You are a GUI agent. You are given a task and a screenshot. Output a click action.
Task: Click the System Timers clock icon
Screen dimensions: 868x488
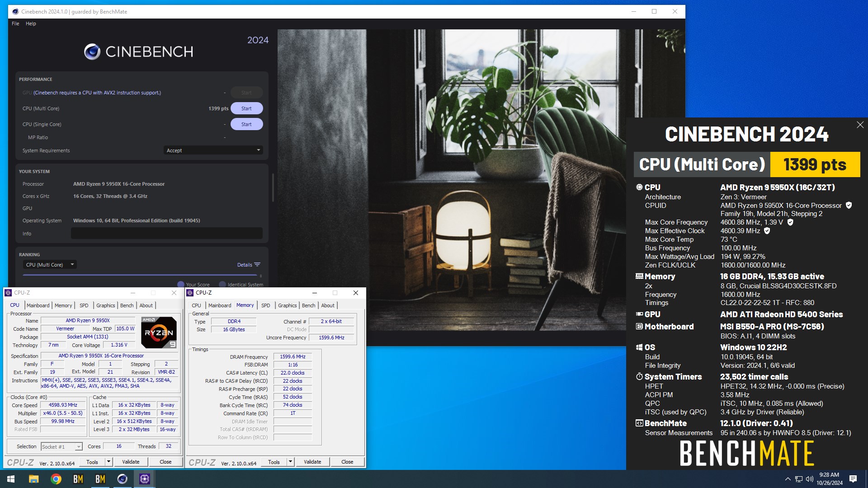639,376
